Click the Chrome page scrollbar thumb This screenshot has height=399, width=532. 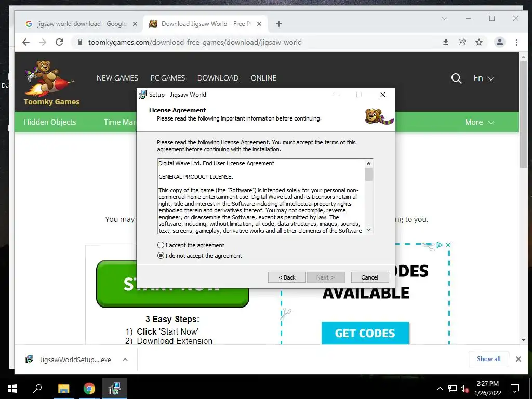(x=523, y=115)
